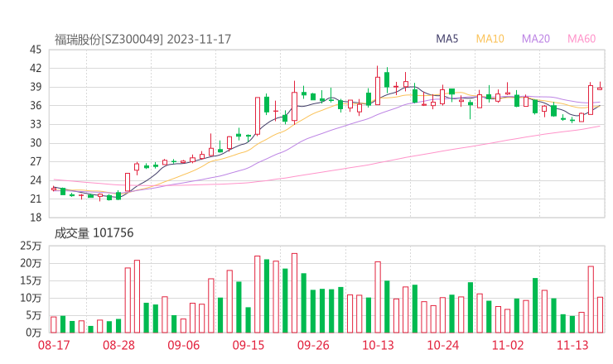Click the MA60 legend label
Viewport: 613px width, 364px height.
click(x=582, y=39)
